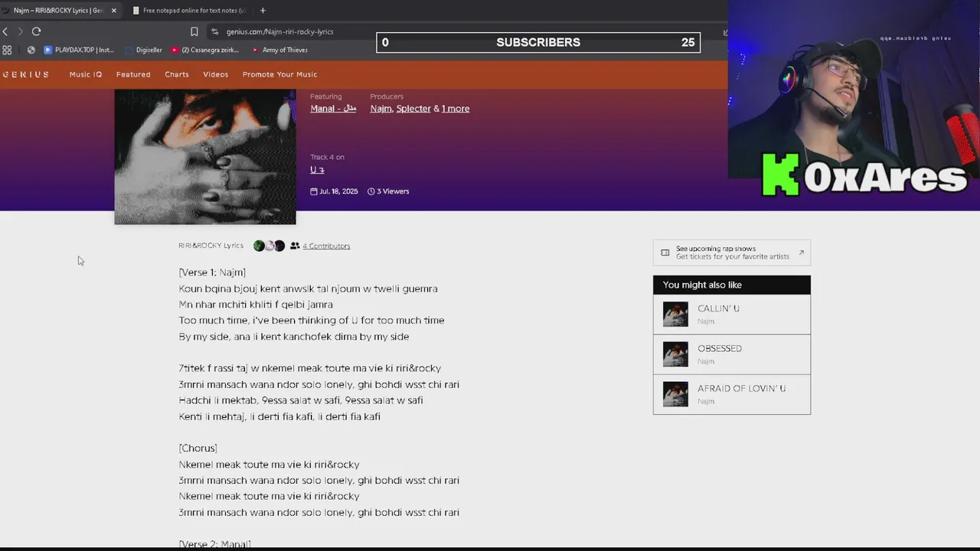Open featured artist Manal link
980x551 pixels.
(x=333, y=109)
